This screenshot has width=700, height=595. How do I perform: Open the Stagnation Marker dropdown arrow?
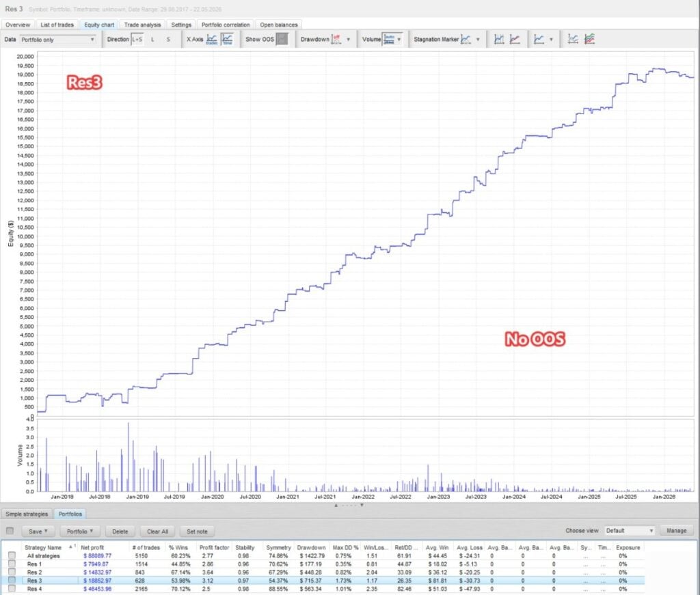(x=478, y=39)
